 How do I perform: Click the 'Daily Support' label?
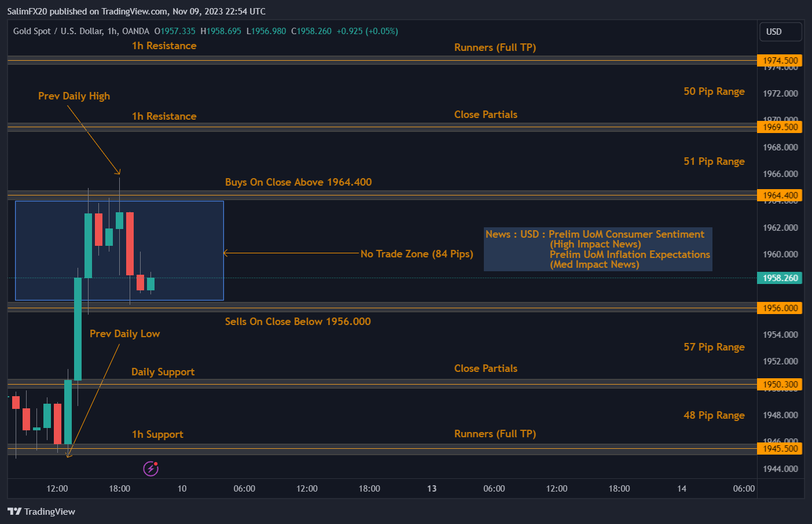click(x=163, y=372)
